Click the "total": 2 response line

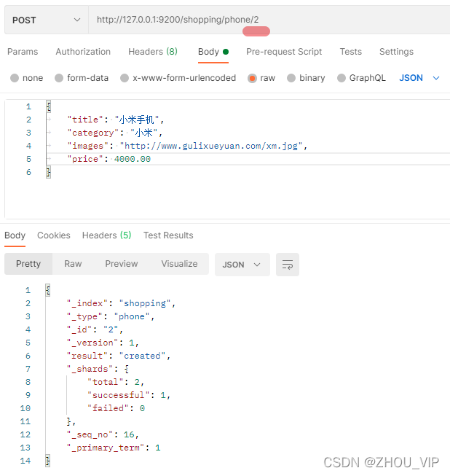116,382
